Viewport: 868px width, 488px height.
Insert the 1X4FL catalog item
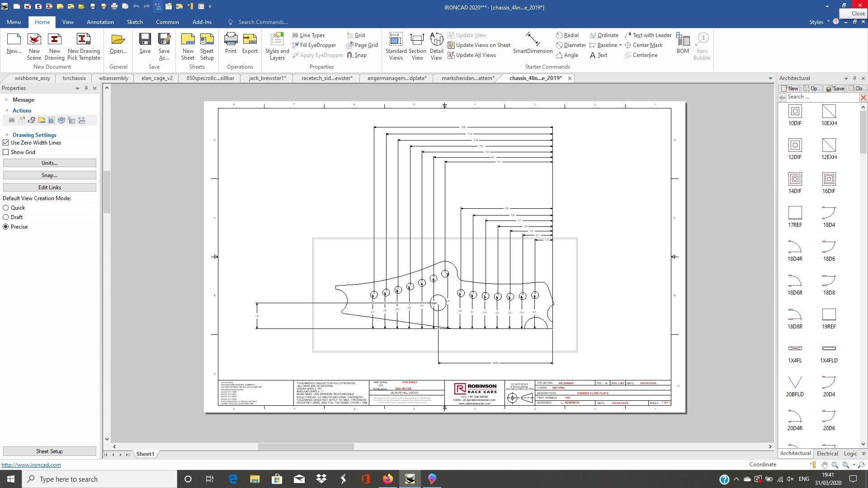[795, 353]
